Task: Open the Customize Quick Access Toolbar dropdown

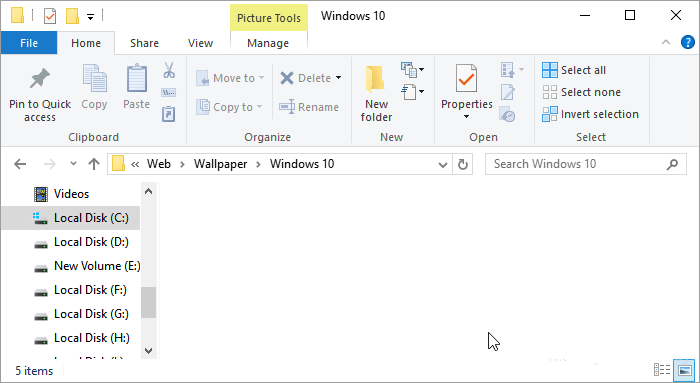Action: pyautogui.click(x=90, y=17)
